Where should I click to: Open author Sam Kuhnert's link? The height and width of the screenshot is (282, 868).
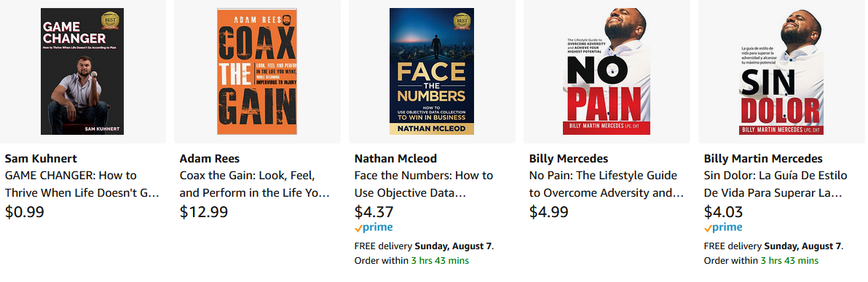click(x=41, y=158)
